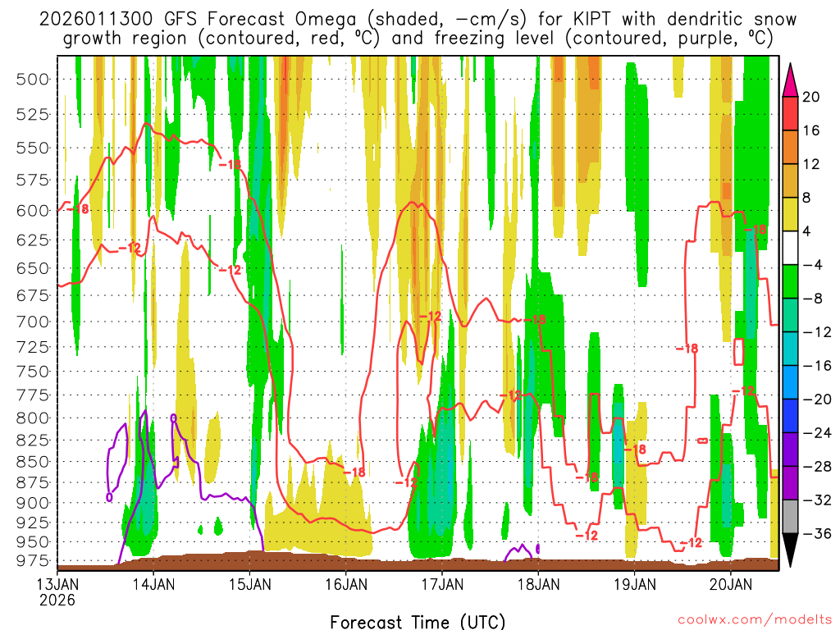The height and width of the screenshot is (630, 840).
Task: Click the 20 value label on color scale
Action: tap(811, 97)
